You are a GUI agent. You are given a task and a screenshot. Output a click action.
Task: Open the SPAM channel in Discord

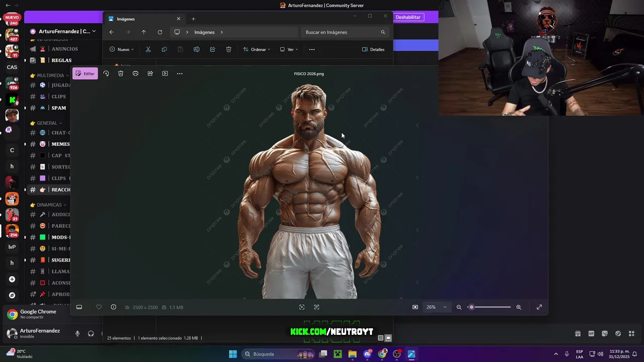[58, 108]
